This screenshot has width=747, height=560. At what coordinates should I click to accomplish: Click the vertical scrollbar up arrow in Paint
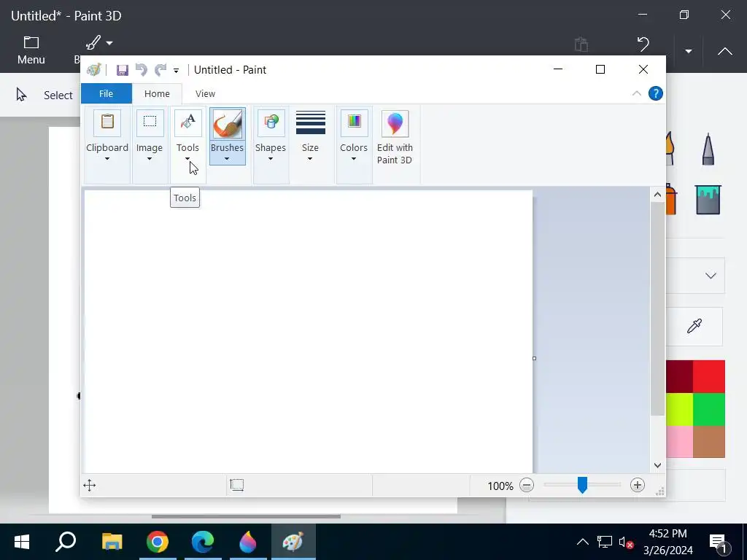pyautogui.click(x=657, y=194)
